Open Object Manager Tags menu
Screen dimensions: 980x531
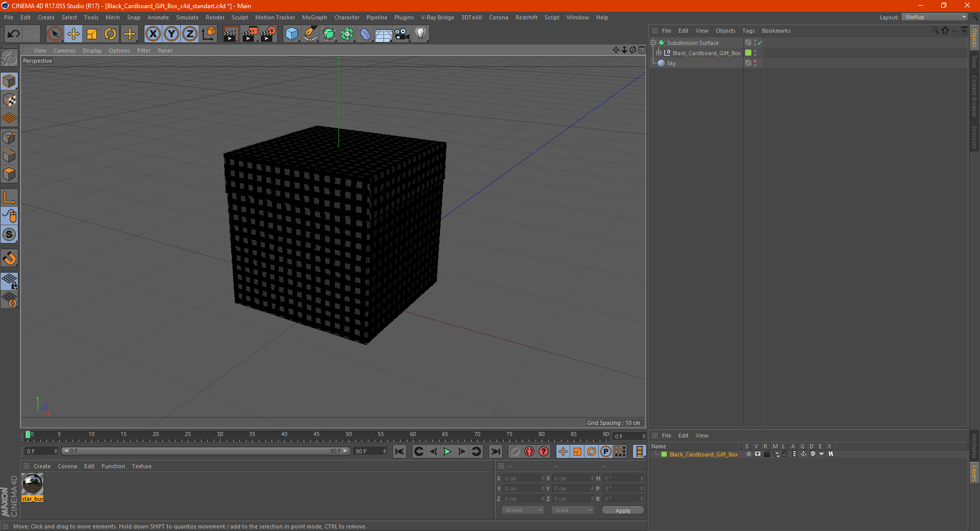(748, 31)
